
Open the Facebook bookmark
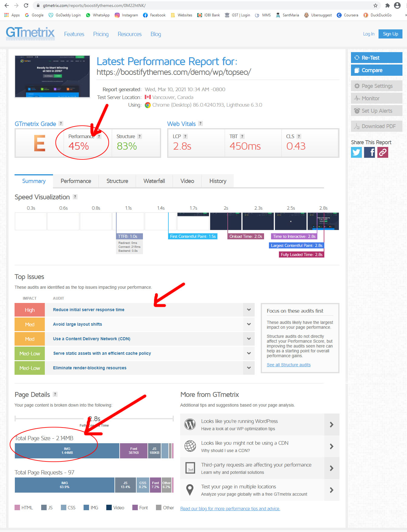[154, 15]
